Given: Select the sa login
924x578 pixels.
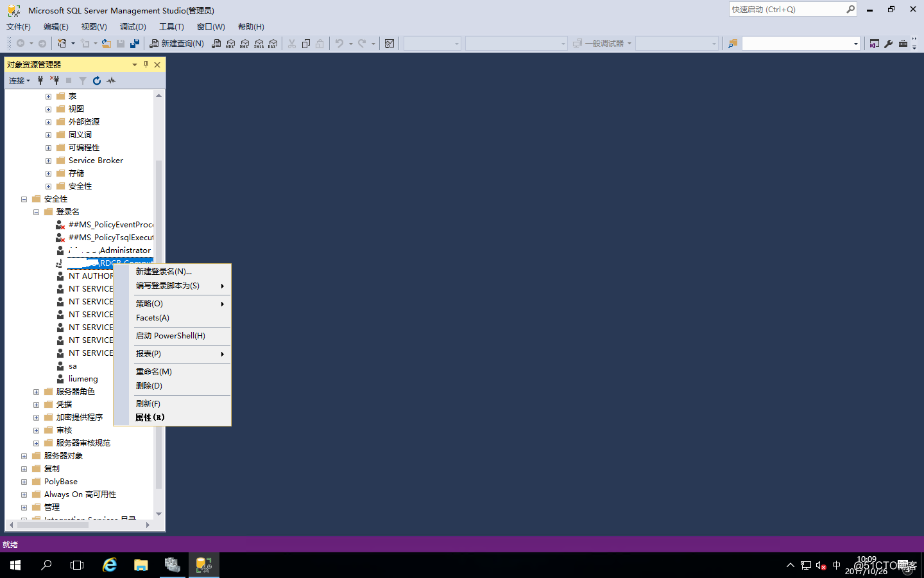Looking at the screenshot, I should [x=73, y=366].
